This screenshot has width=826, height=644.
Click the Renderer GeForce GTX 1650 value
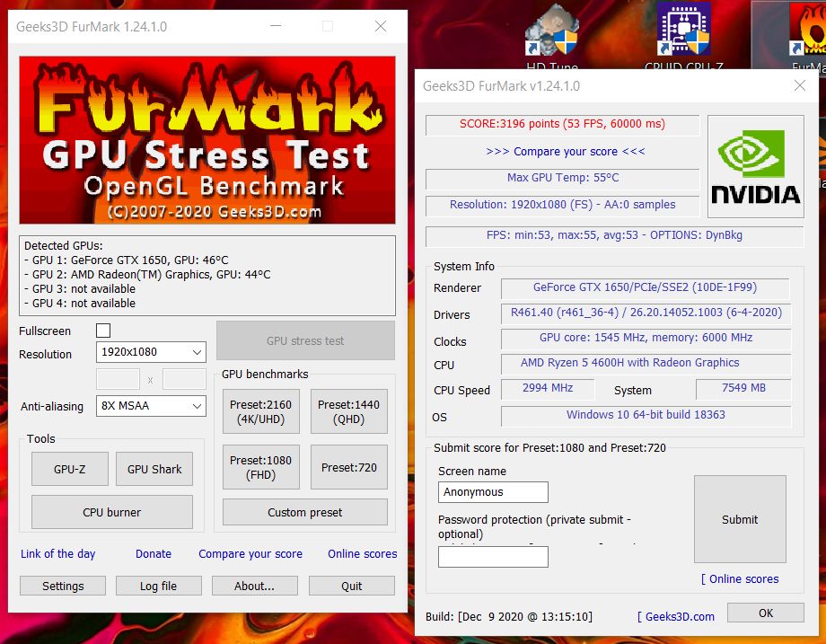tap(645, 287)
